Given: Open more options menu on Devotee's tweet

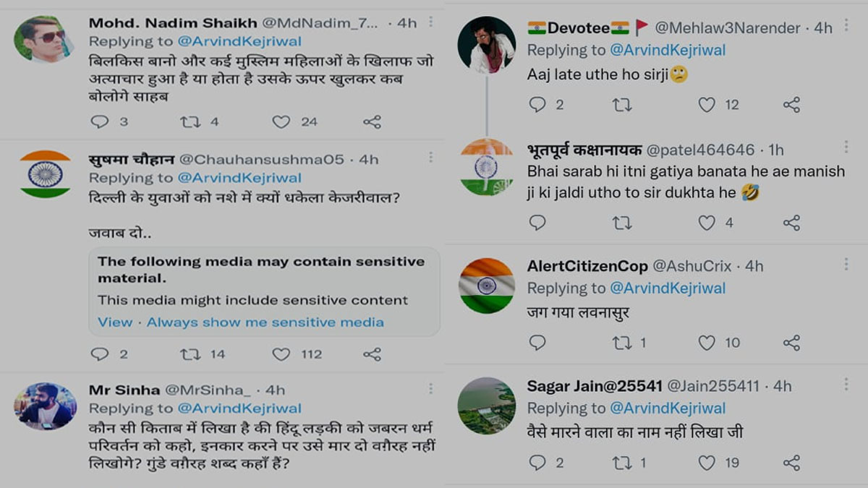Looking at the screenshot, I should pos(846,27).
